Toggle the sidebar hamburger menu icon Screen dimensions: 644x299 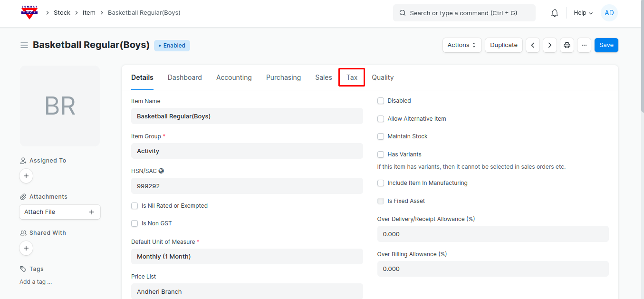24,45
